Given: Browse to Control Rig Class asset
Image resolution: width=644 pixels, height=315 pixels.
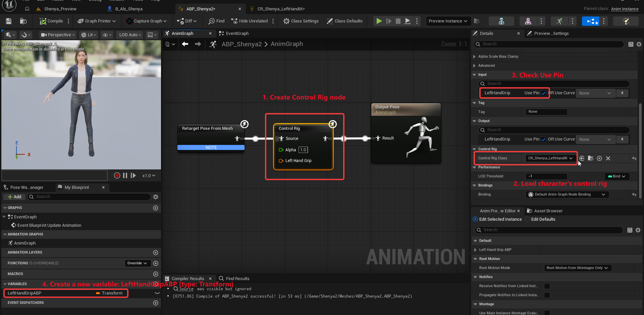Looking at the screenshot, I should (x=591, y=158).
